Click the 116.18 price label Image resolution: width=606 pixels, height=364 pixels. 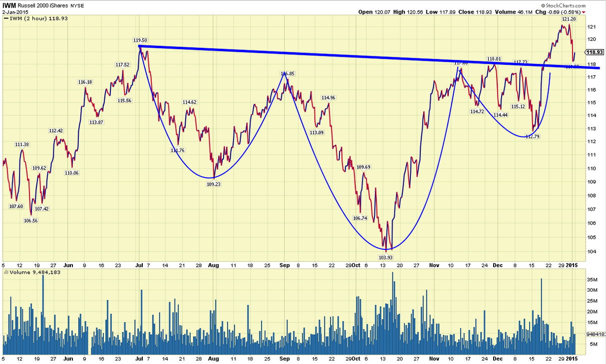coord(85,82)
